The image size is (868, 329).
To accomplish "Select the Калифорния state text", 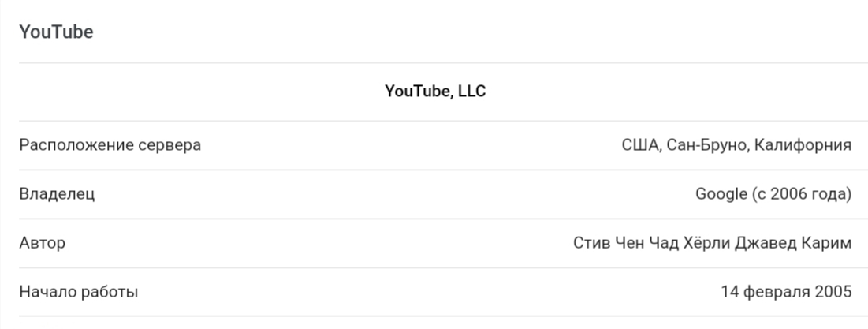I will 803,146.
